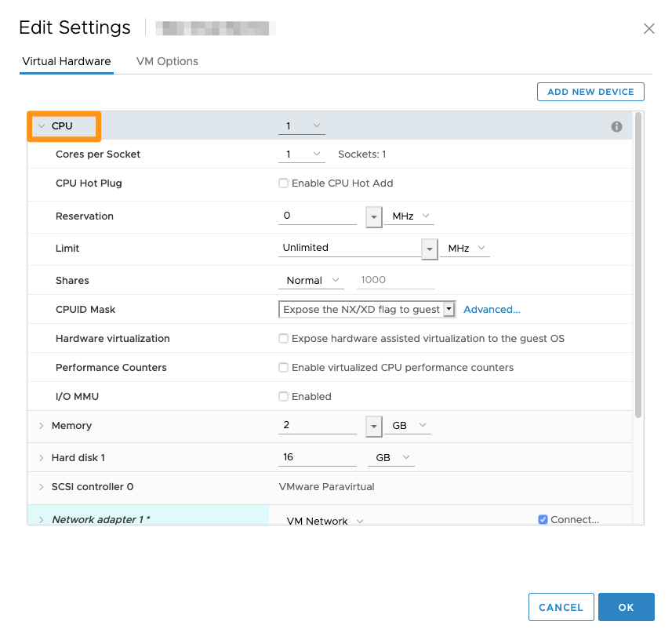Image resolution: width=672 pixels, height=636 pixels.
Task: Open the Reservation value dropdown arrow
Action: [373, 216]
